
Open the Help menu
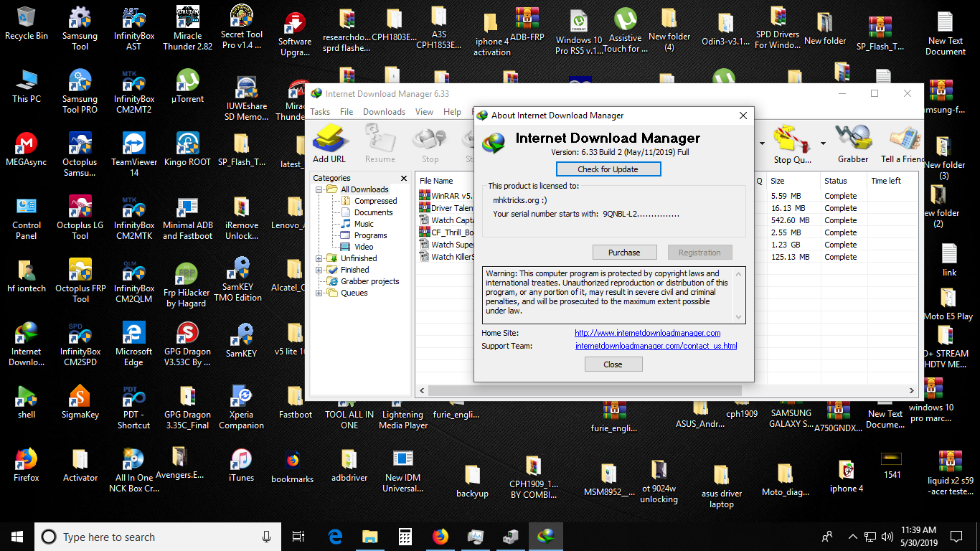(452, 112)
